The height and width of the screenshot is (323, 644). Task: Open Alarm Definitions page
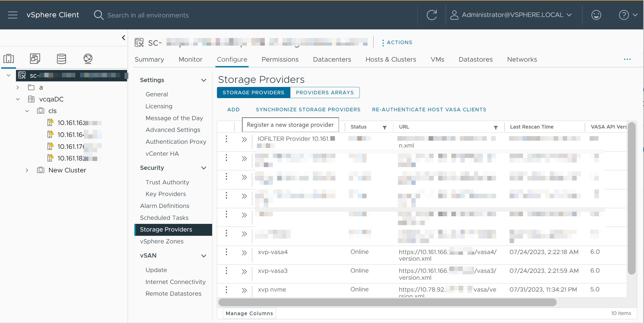point(165,206)
